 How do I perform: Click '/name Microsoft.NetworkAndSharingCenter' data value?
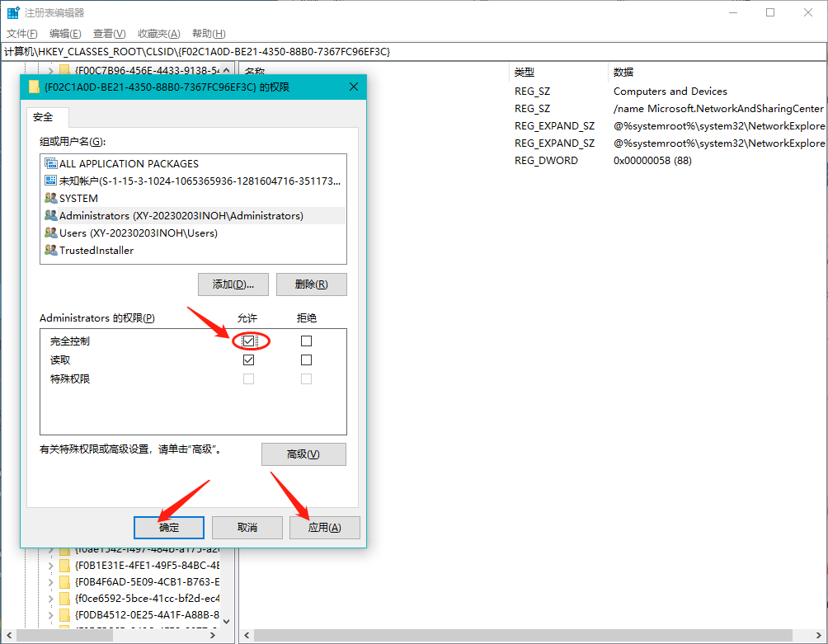(x=718, y=109)
